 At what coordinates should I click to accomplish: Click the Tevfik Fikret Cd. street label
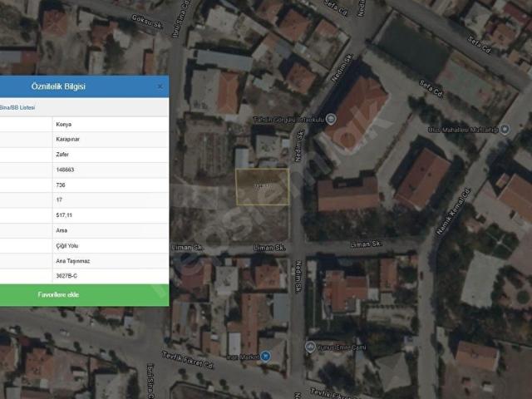pos(188,360)
